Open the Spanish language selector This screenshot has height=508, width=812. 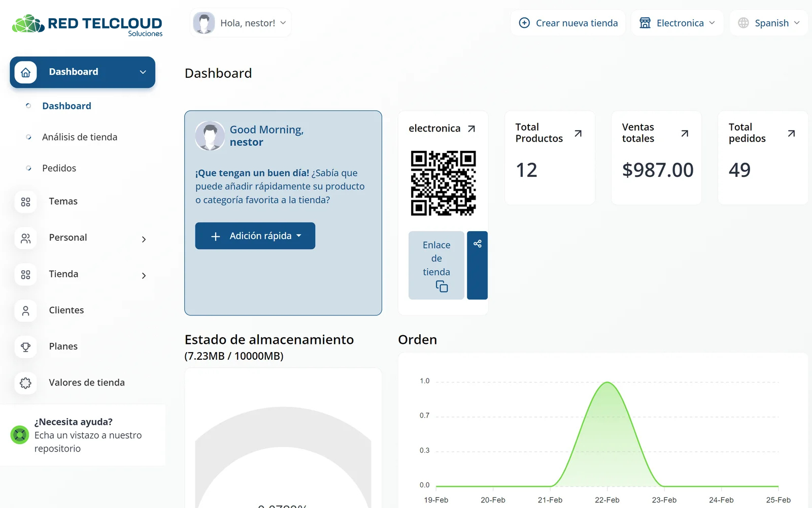768,23
